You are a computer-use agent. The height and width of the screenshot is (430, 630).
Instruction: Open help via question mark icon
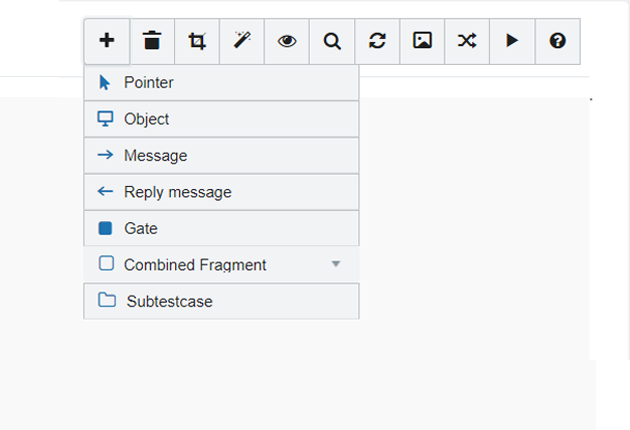557,41
